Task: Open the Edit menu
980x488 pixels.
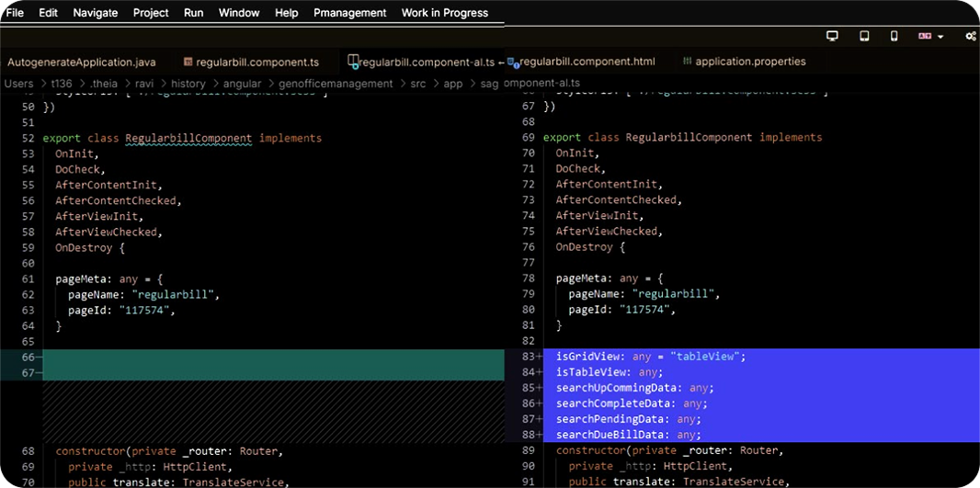Action: click(x=48, y=13)
